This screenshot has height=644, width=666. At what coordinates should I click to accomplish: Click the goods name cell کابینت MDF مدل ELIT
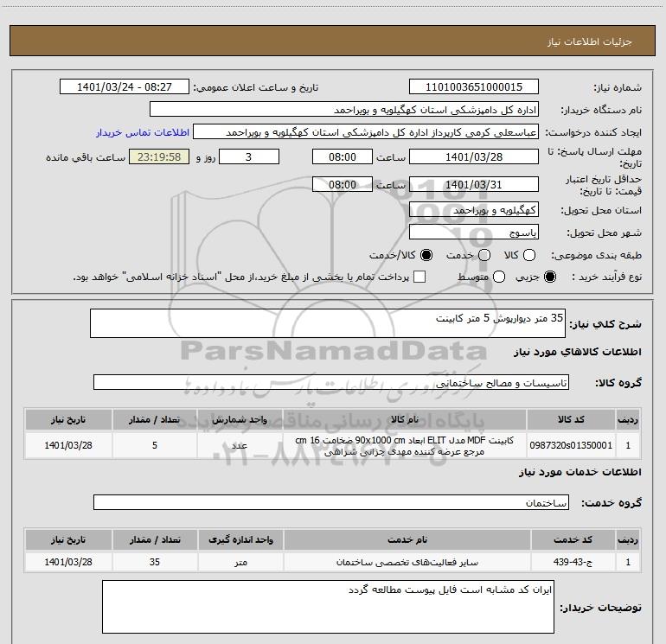(x=405, y=445)
